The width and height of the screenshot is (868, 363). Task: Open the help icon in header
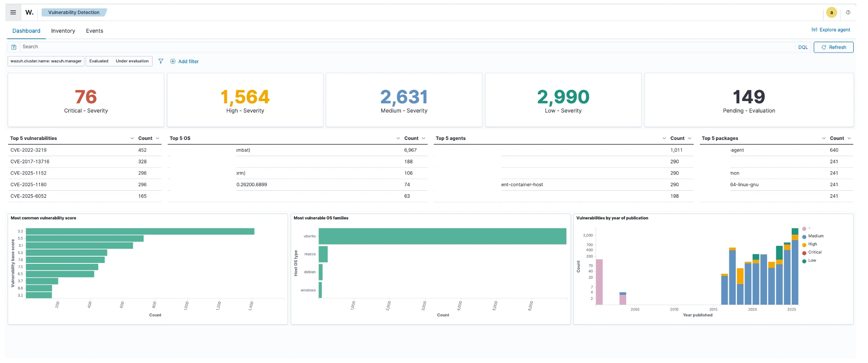tap(848, 13)
